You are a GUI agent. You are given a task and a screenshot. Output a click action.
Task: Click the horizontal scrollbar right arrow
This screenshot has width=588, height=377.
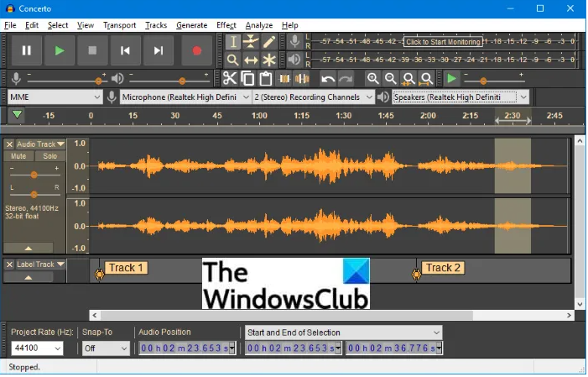570,316
